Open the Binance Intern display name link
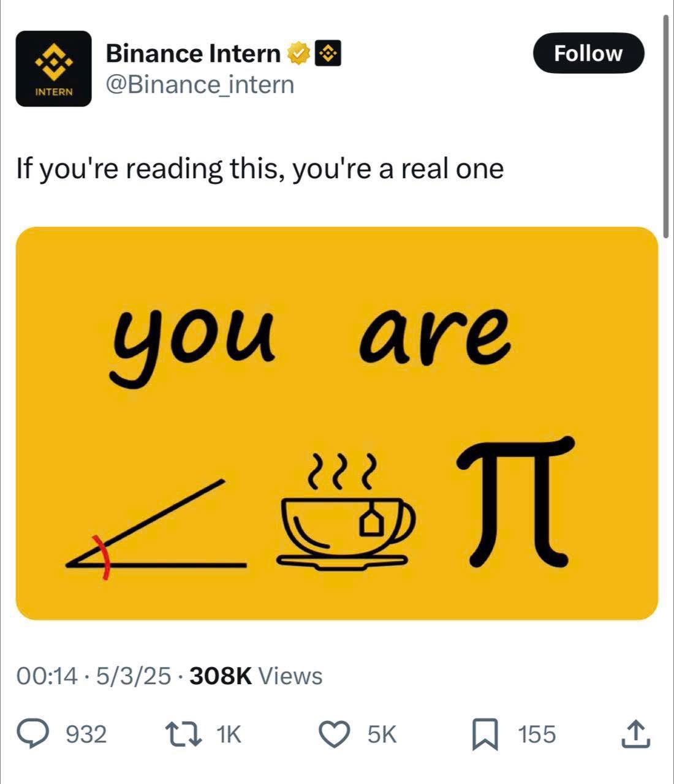674x784 pixels. 193,54
